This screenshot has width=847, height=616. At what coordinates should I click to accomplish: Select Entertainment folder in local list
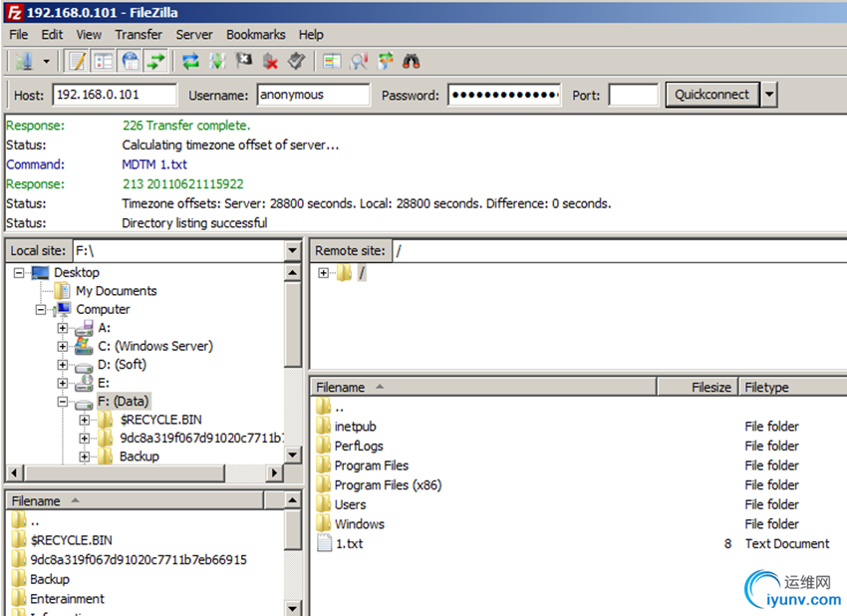[x=67, y=599]
